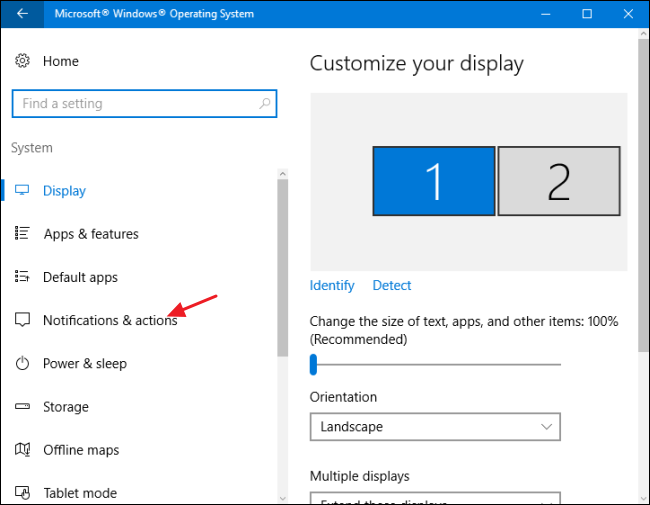650x505 pixels.
Task: Click the Offline maps icon
Action: (x=22, y=450)
